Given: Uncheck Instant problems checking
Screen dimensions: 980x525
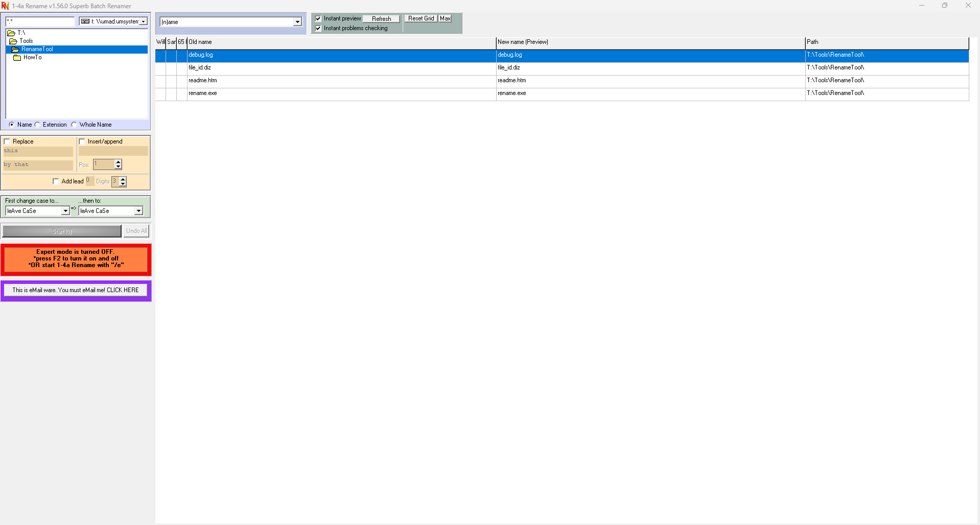Looking at the screenshot, I should [x=318, y=28].
